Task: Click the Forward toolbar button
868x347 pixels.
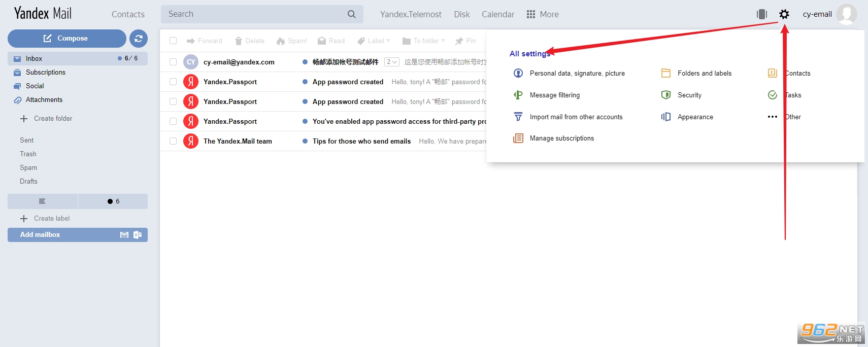Action: click(204, 41)
